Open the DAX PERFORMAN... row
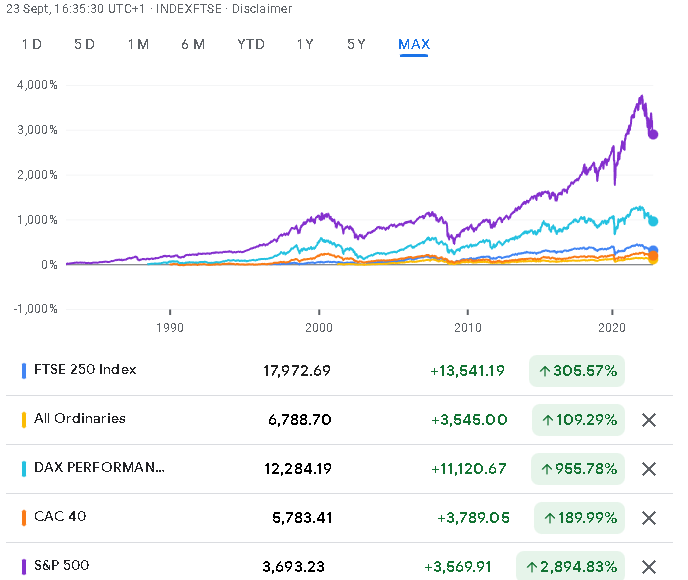The image size is (688, 580). pyautogui.click(x=339, y=469)
